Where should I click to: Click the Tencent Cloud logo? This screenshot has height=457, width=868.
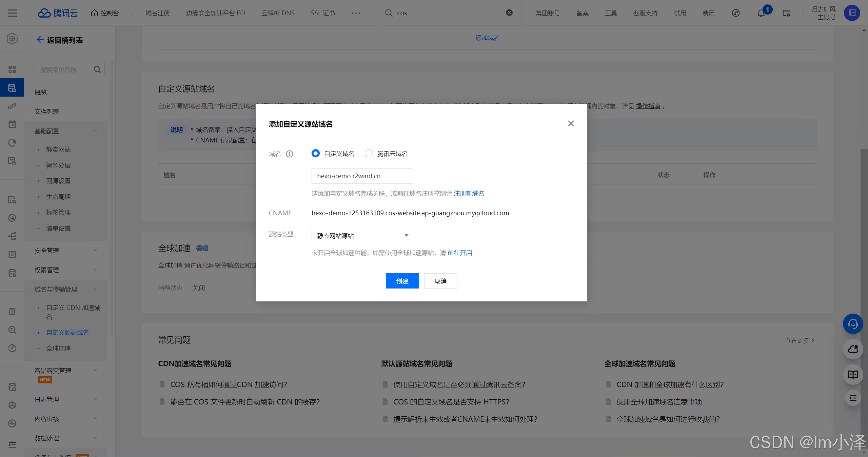(57, 13)
